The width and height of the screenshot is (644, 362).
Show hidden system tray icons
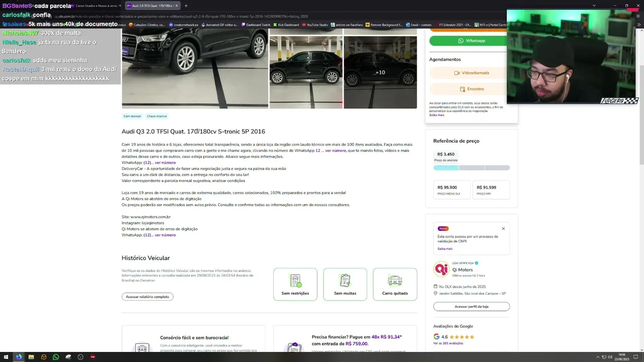coord(598,357)
